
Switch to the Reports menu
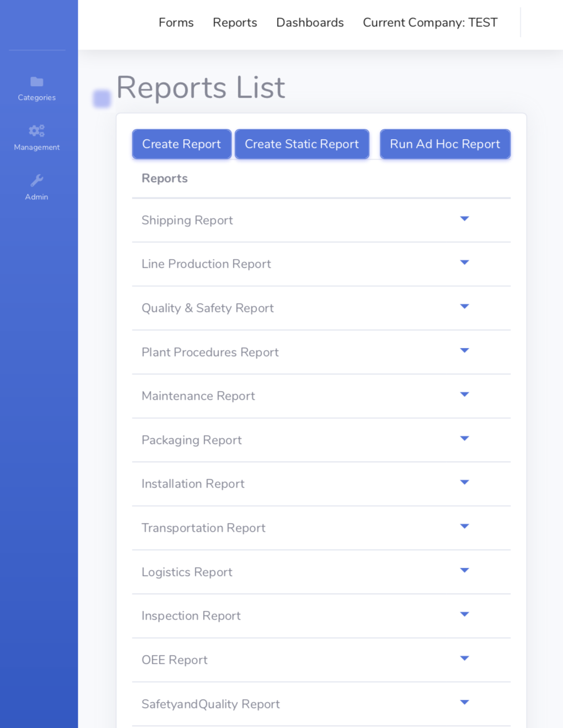click(x=235, y=23)
